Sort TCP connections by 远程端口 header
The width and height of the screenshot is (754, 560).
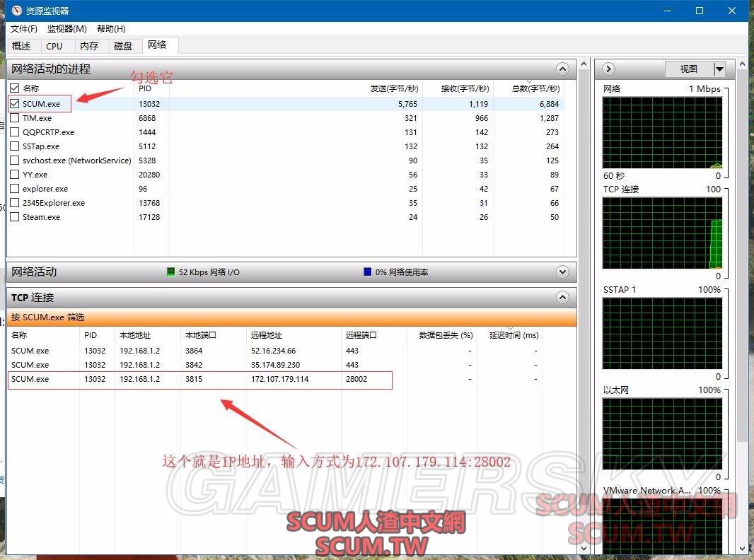point(361,336)
